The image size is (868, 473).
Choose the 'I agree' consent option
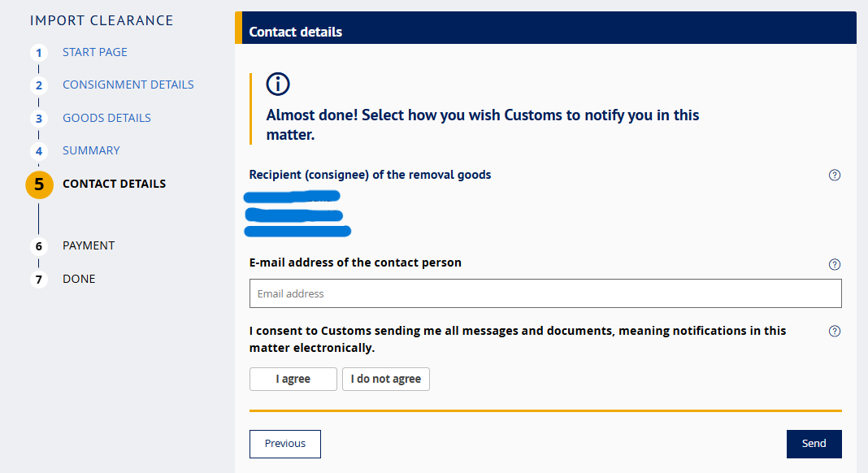coord(293,380)
